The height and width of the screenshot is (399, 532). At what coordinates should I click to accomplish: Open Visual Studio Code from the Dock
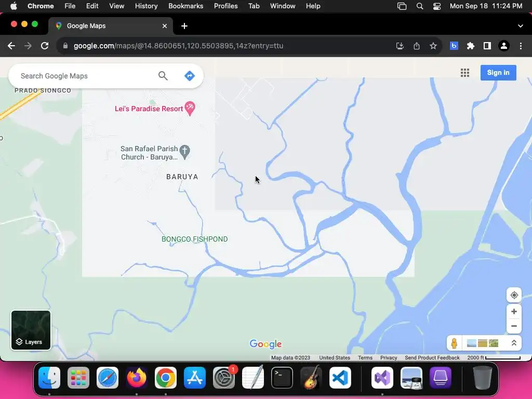(340, 378)
